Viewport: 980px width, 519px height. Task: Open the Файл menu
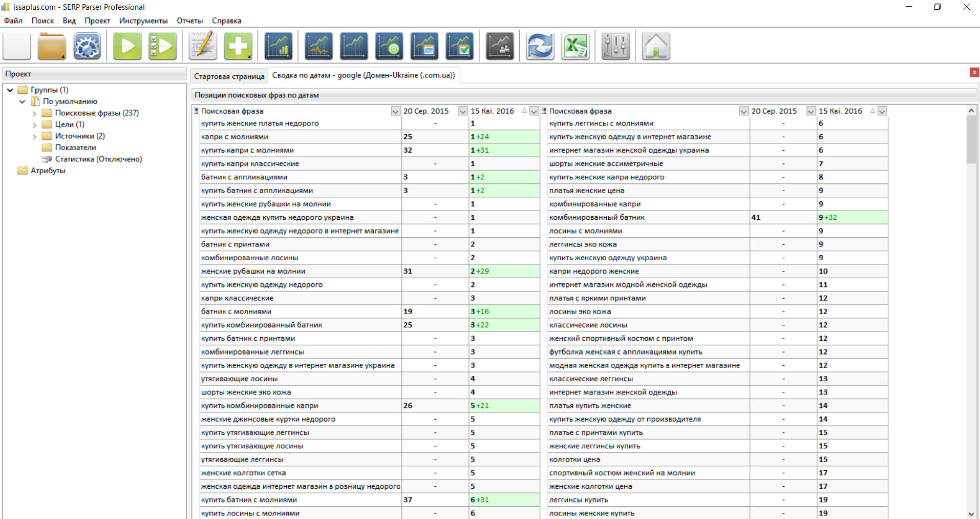[x=13, y=20]
